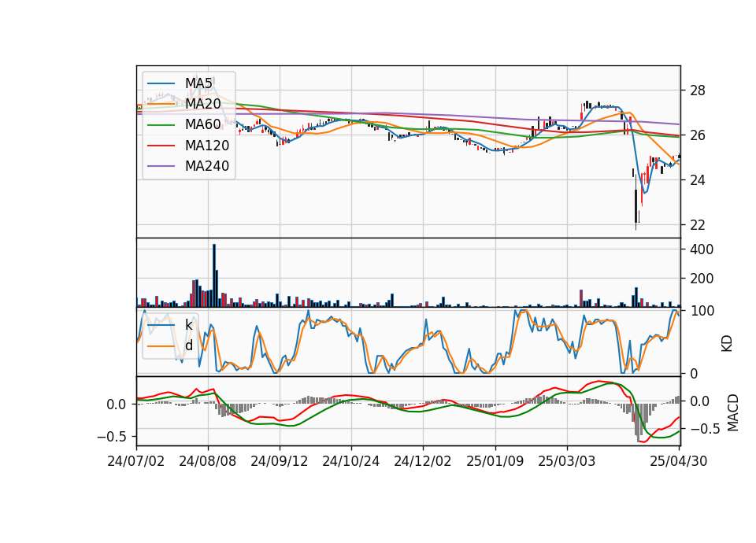Click the 25/01/09 date tick label
756x543 pixels.
pos(495,461)
